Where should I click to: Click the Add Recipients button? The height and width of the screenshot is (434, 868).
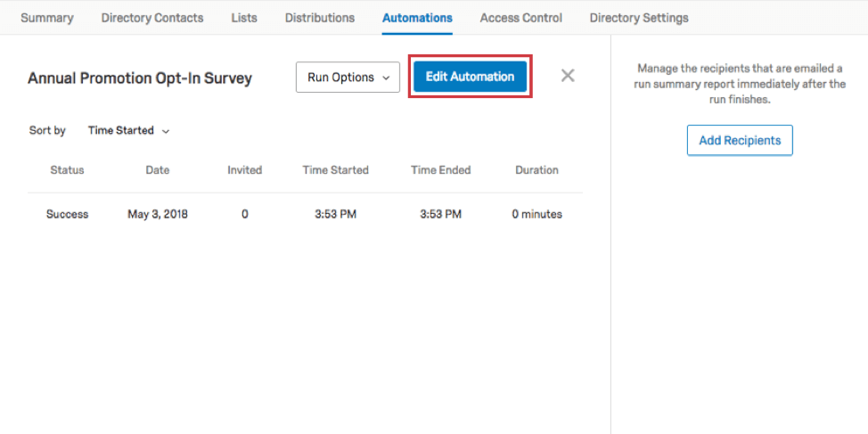tap(740, 140)
